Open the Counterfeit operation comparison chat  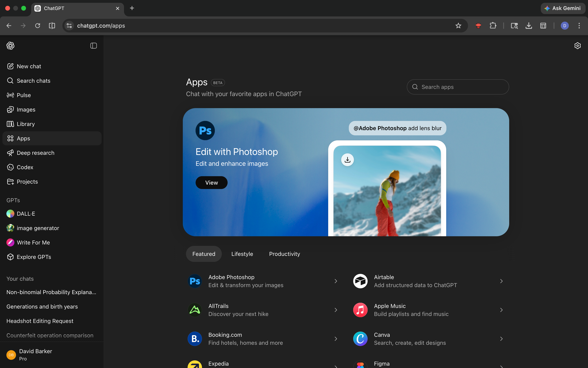[52, 335]
